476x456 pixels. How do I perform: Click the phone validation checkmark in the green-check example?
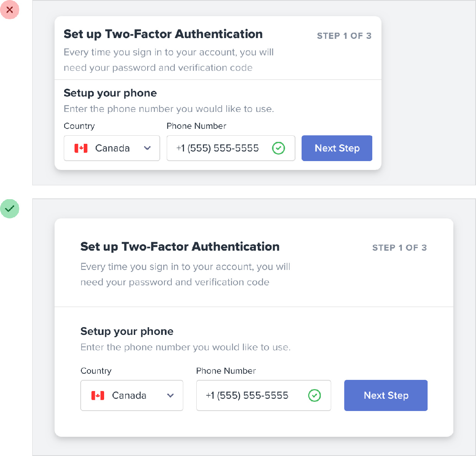[315, 395]
